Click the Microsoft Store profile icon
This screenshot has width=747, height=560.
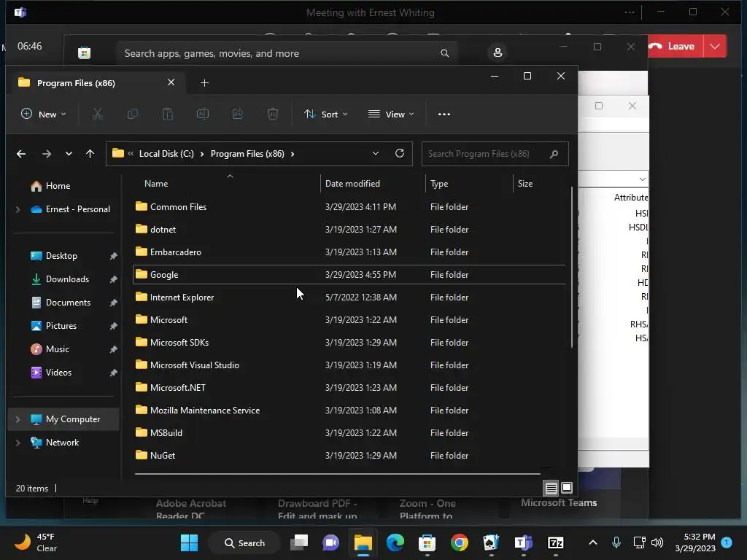(x=498, y=52)
